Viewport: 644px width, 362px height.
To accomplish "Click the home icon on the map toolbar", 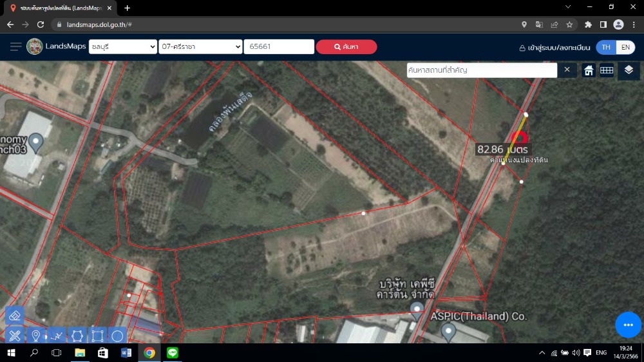I will point(589,70).
